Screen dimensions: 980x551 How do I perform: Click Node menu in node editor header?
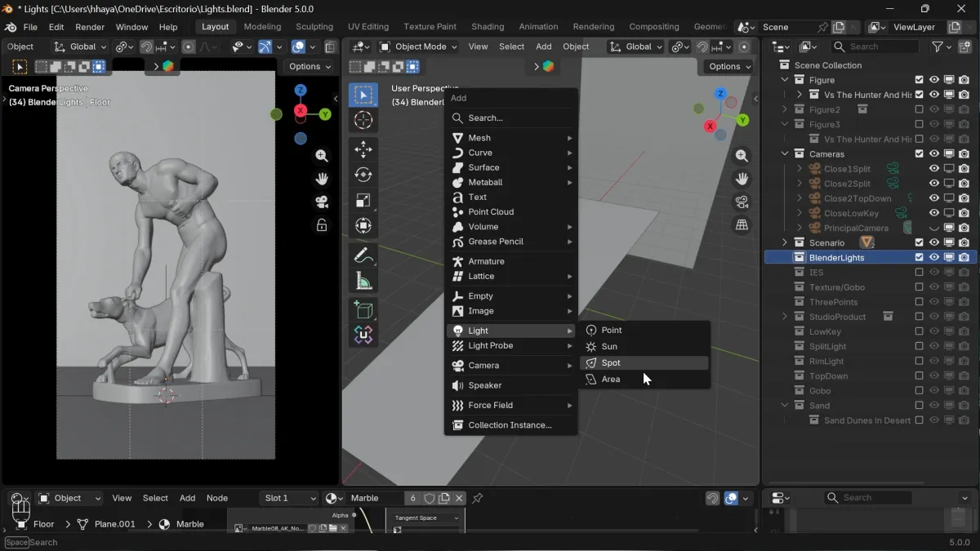tap(217, 498)
